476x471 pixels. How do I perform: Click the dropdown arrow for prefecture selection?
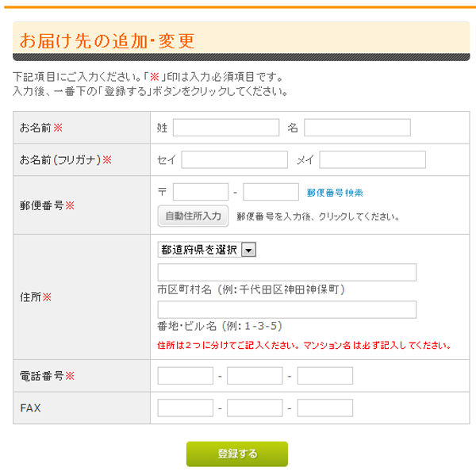tap(248, 250)
